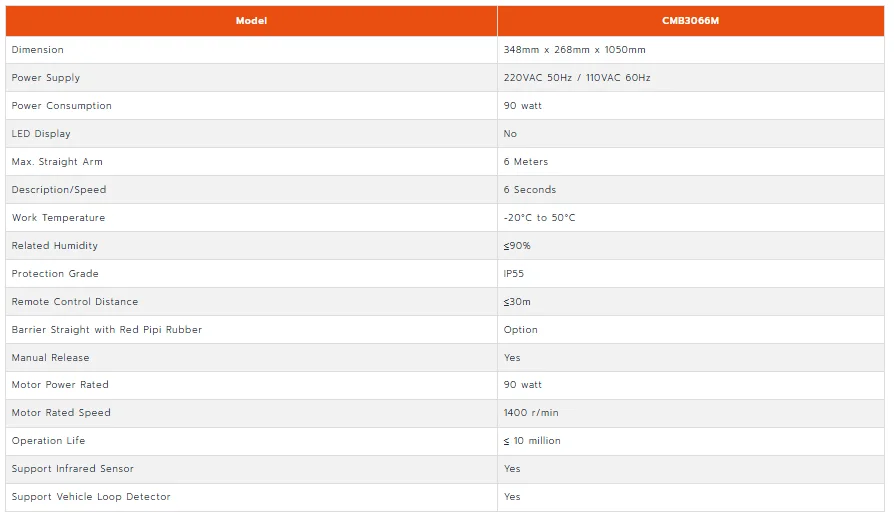Click the 6 Seconds speed value
Screen dimensions: 894x522
click(529, 190)
